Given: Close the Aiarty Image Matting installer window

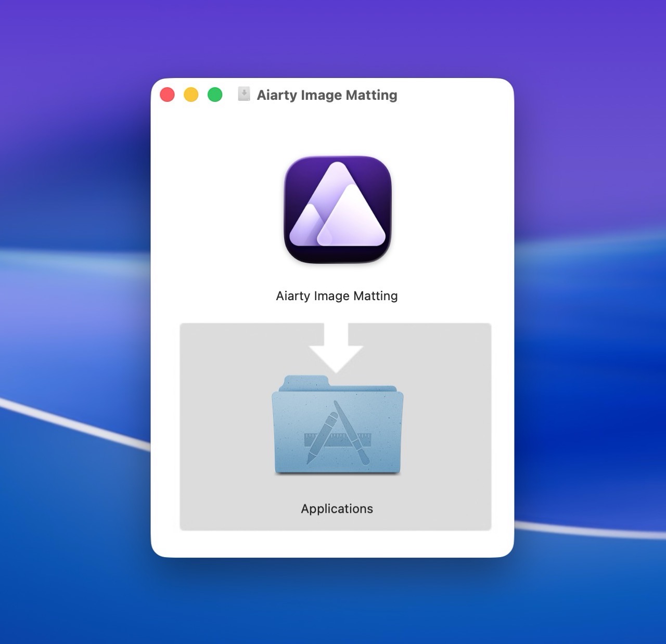Looking at the screenshot, I should (167, 95).
